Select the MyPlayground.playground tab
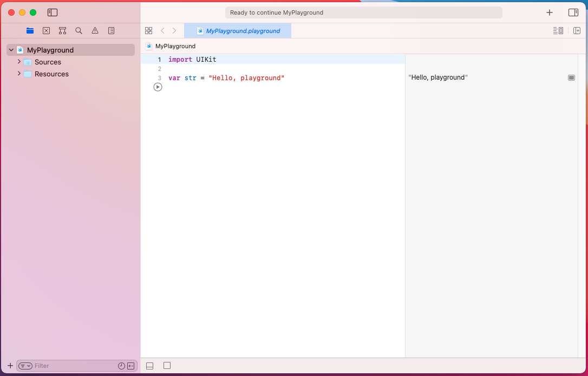The image size is (588, 376). click(x=238, y=31)
